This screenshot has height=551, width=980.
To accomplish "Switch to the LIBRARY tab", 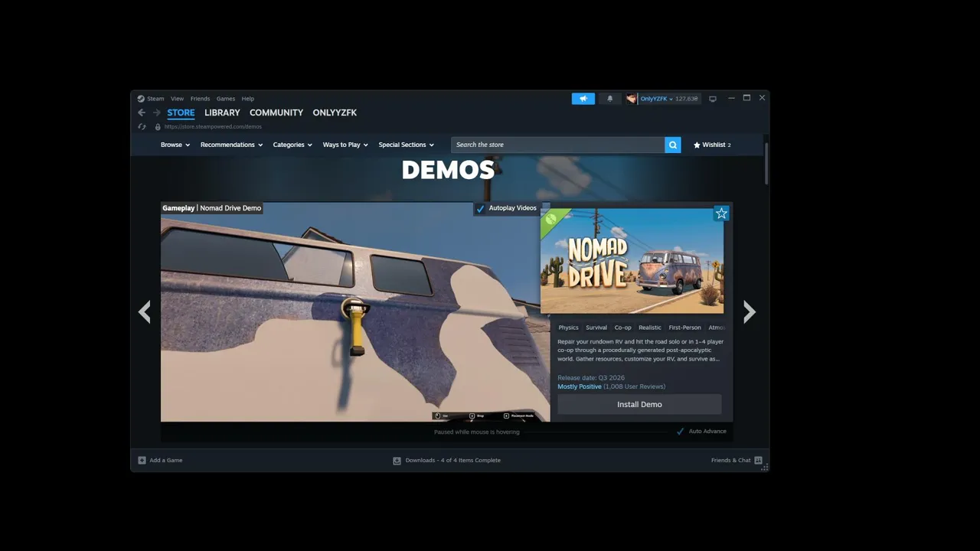I will pyautogui.click(x=222, y=112).
